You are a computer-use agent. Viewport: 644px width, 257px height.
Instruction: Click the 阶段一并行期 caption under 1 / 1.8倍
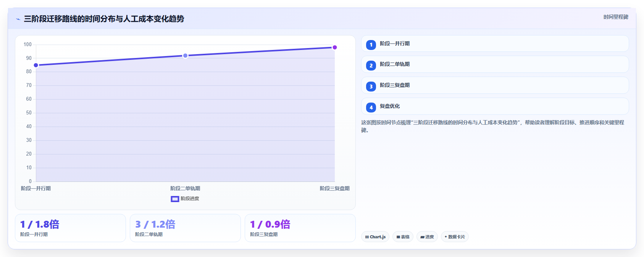coord(34,235)
